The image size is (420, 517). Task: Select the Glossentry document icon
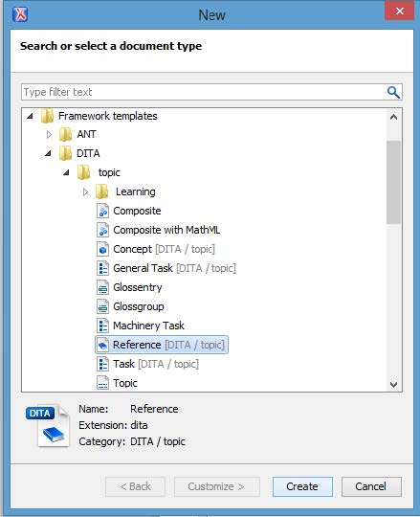pos(102,287)
